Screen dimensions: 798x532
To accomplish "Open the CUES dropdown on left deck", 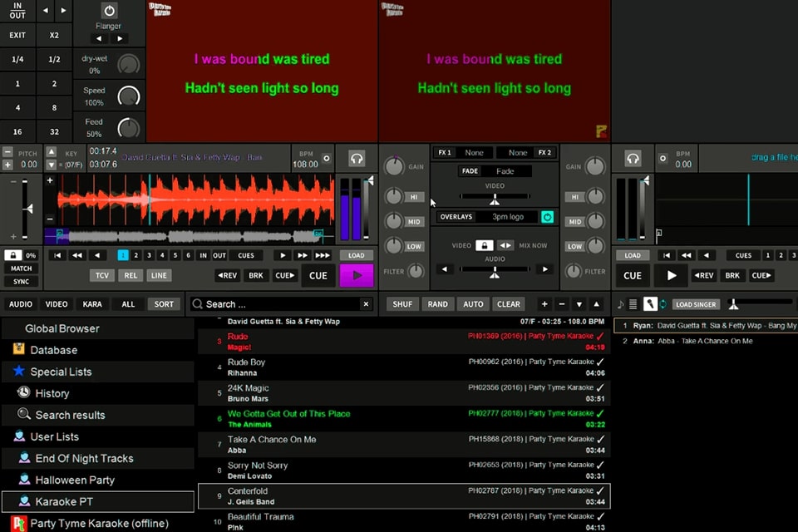I will (x=246, y=255).
